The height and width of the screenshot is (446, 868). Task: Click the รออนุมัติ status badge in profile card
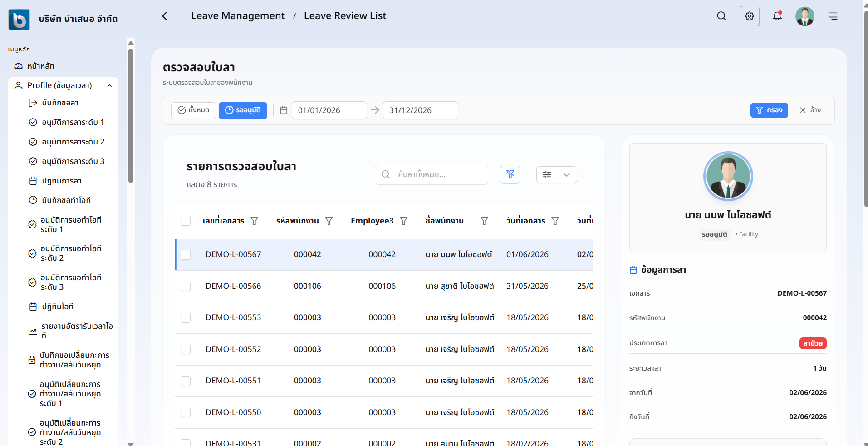coord(714,234)
